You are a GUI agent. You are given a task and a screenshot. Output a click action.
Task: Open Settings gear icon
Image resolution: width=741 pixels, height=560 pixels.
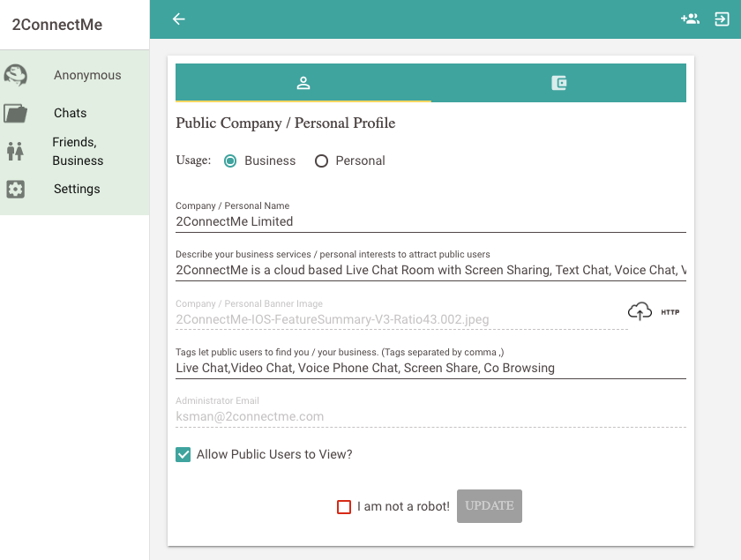click(x=16, y=189)
